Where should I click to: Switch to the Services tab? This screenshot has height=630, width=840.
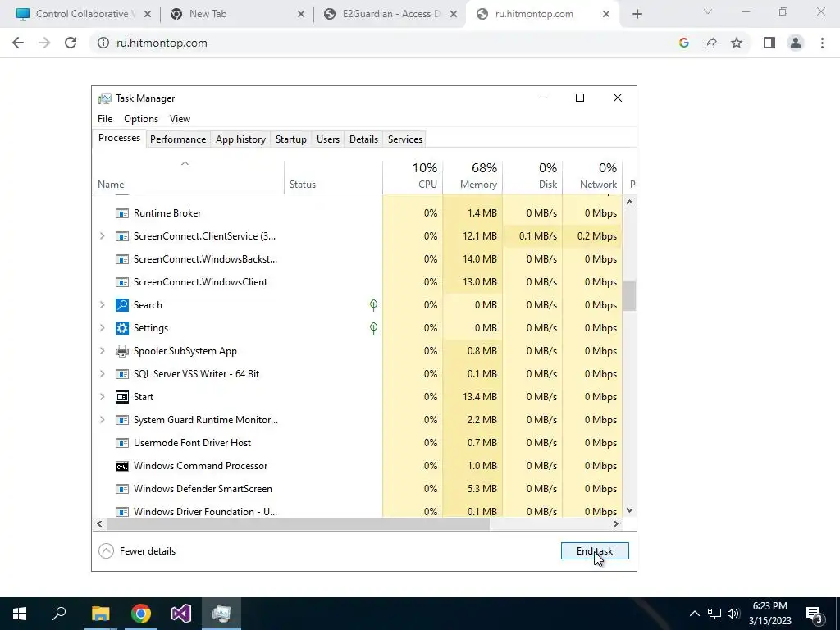click(405, 139)
